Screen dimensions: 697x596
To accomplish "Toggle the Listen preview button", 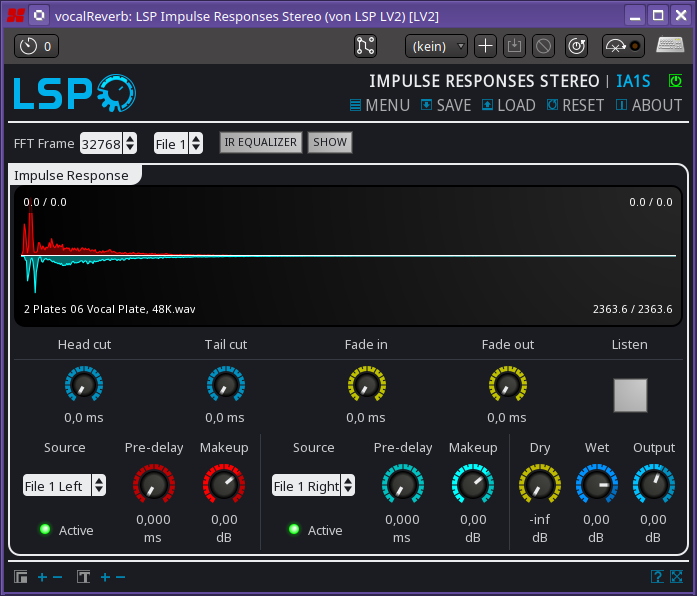I will click(630, 395).
